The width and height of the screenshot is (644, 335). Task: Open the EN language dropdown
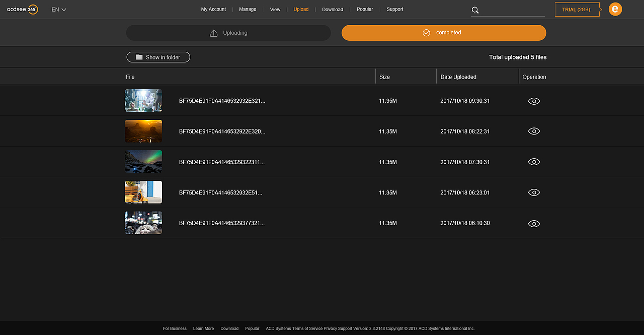pyautogui.click(x=59, y=10)
